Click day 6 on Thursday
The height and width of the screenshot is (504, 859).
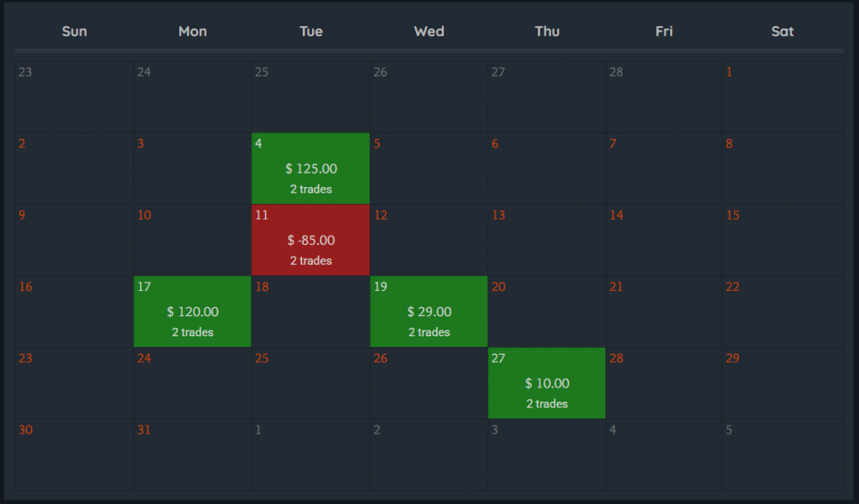point(547,169)
